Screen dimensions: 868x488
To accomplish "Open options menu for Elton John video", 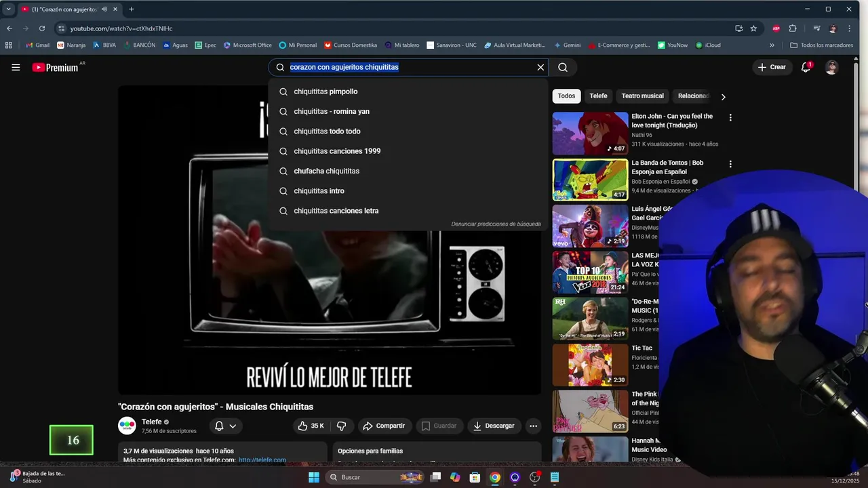I will [x=730, y=118].
